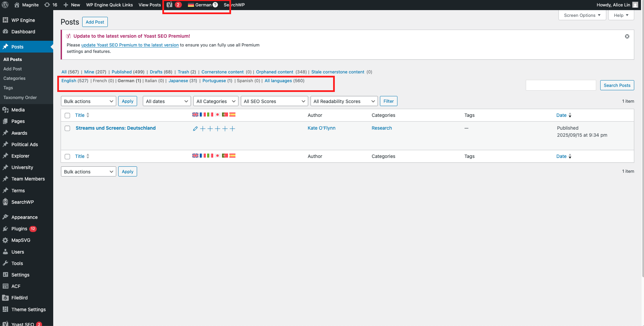Click the WordPress logo in admin bar
Screen dimensions: 644x326
(x=5, y=5)
